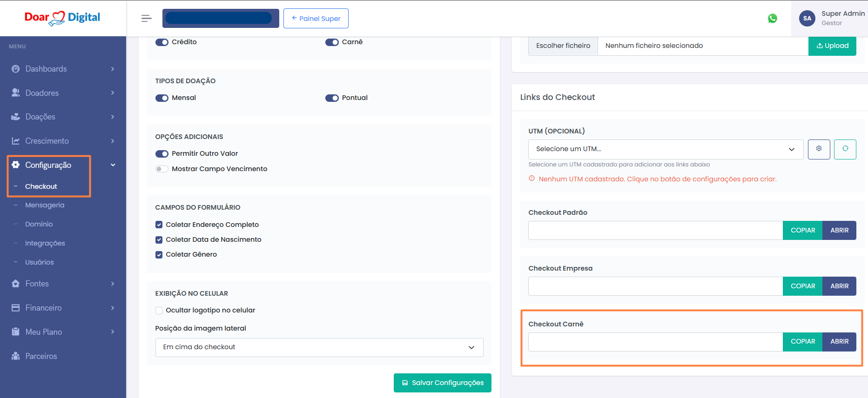This screenshot has width=868, height=398.
Task: Click Salvar Configurações button
Action: pyautogui.click(x=442, y=383)
